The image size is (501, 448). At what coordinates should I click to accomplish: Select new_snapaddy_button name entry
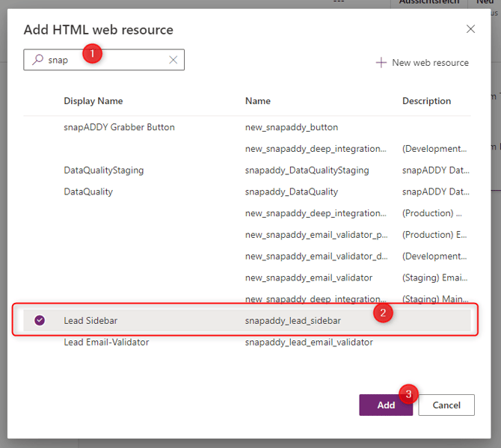[292, 127]
